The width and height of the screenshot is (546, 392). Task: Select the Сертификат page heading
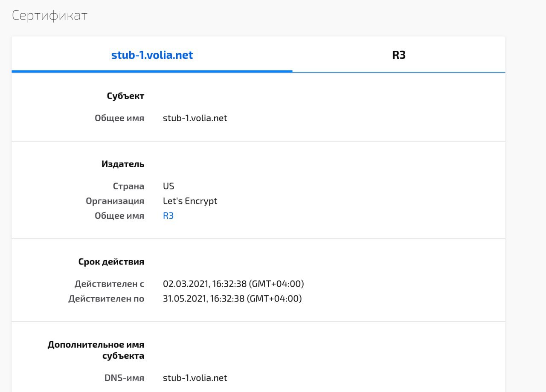(49, 15)
